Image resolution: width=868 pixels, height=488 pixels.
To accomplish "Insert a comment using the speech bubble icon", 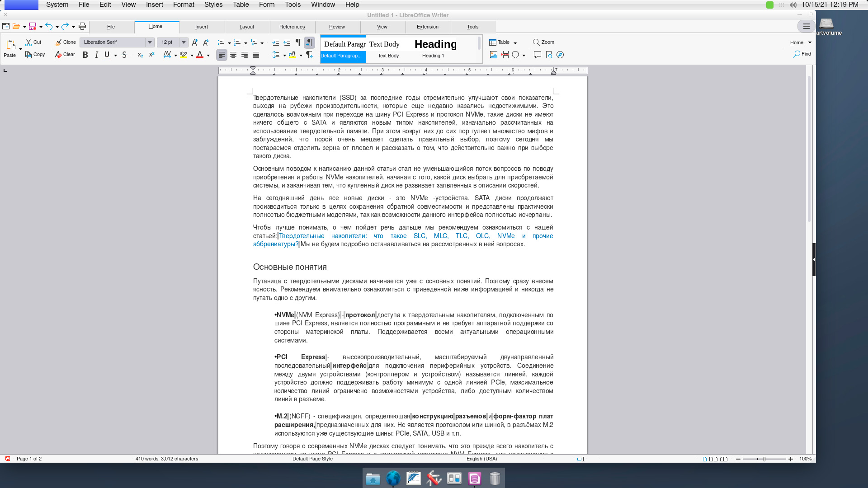I will (x=537, y=55).
